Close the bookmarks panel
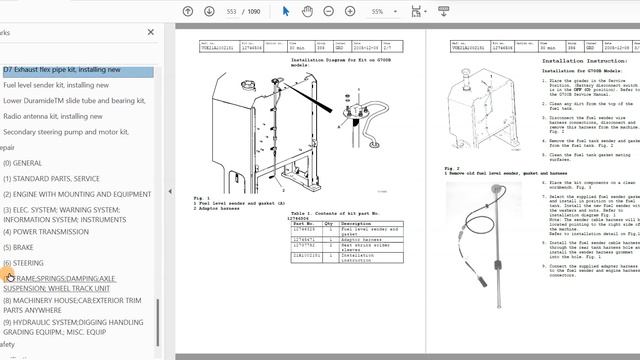The width and height of the screenshot is (640, 360). [151, 32]
